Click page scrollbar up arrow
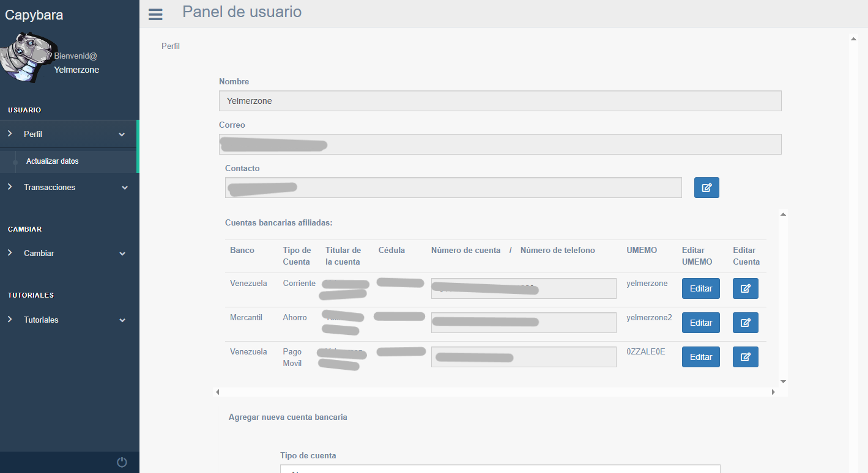The image size is (868, 473). click(853, 39)
